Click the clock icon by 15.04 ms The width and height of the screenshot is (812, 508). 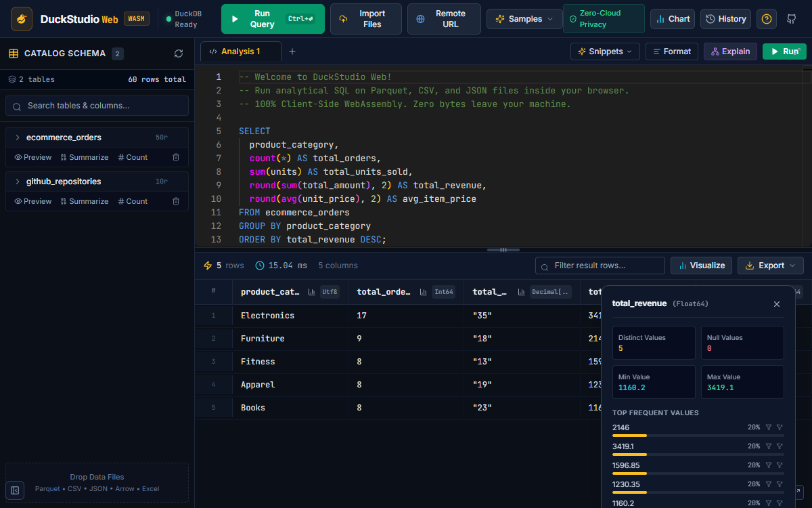click(260, 266)
